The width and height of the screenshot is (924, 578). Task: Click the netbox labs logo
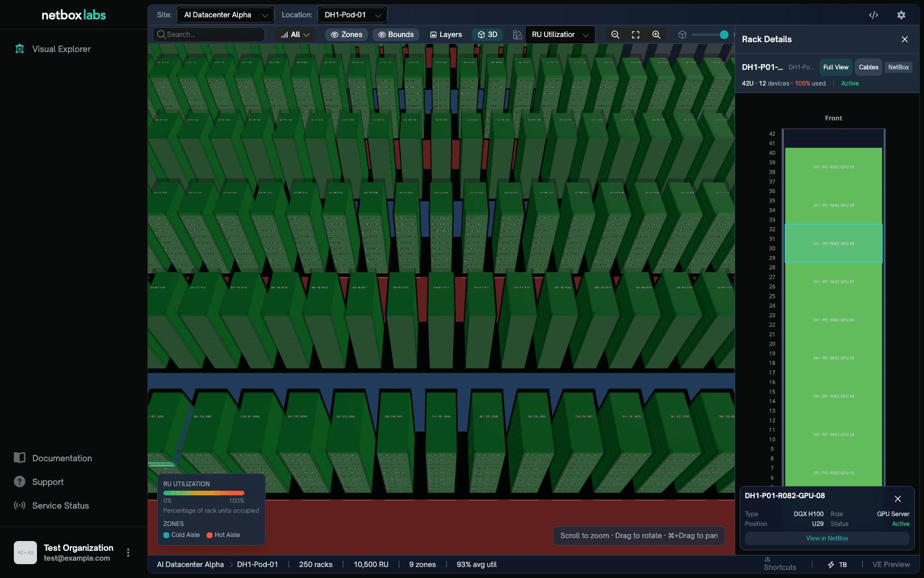(x=73, y=15)
